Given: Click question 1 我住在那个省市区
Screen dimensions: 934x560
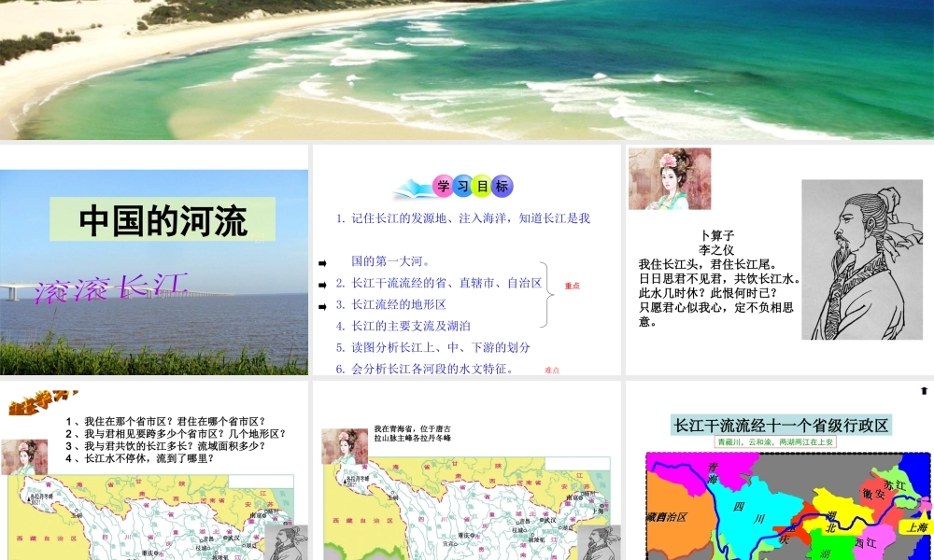Looking at the screenshot, I should pos(165,421).
